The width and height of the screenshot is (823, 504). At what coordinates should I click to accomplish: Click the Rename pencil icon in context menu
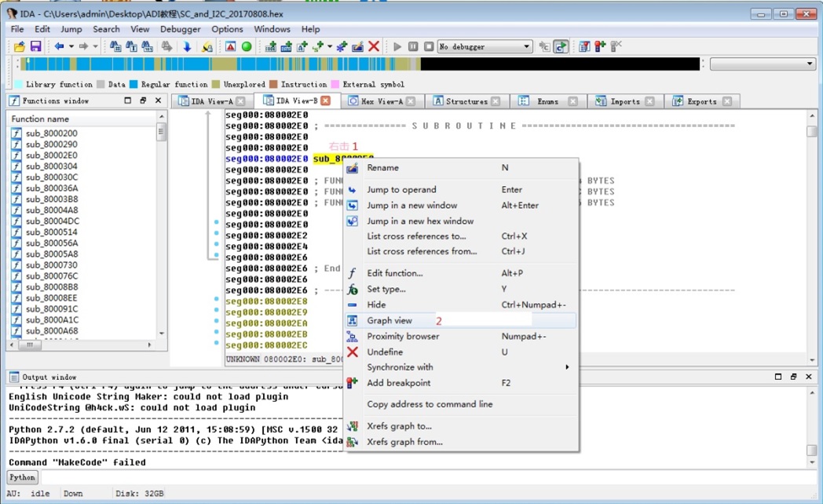tap(352, 168)
